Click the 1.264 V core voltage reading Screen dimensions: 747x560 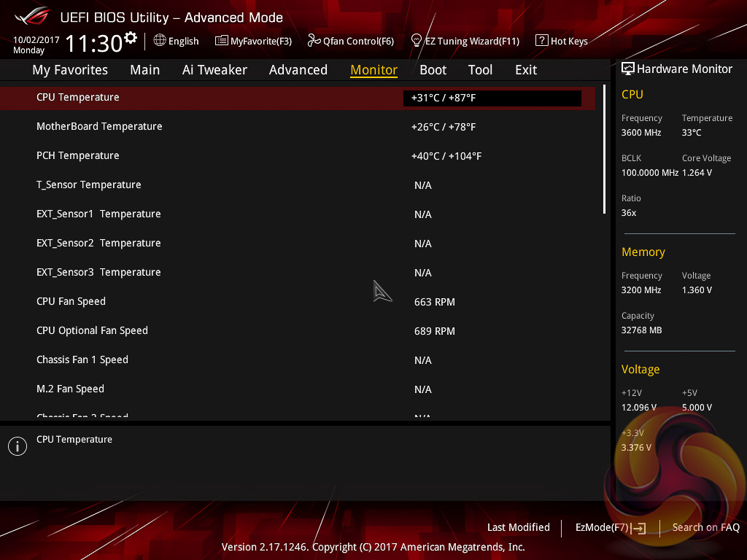[x=697, y=172]
